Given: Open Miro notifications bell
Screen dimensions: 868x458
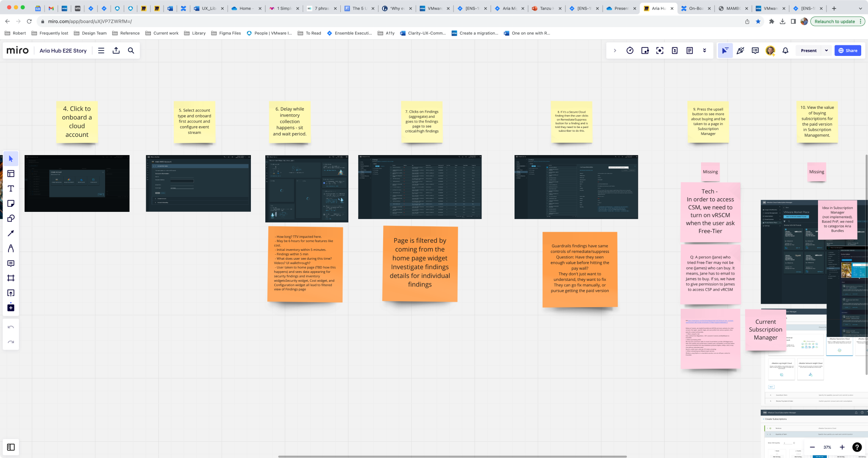Looking at the screenshot, I should (785, 50).
